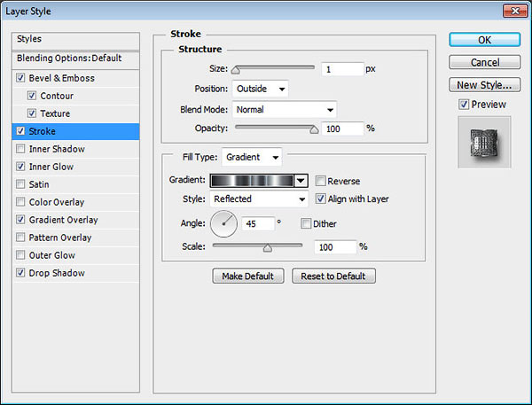
Task: Open the Fill Type dropdown
Action: tap(252, 157)
